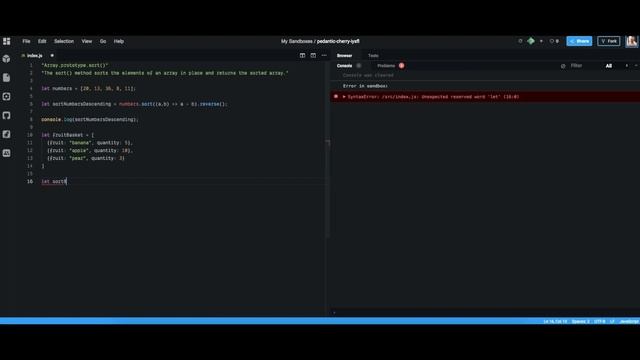Click the banana quantity code line
640x360 pixels.
(90, 143)
